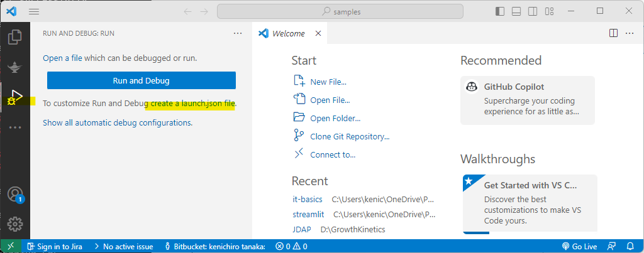Viewport: 644px width, 253px height.
Task: Open the Manage gear icon
Action: (15, 224)
